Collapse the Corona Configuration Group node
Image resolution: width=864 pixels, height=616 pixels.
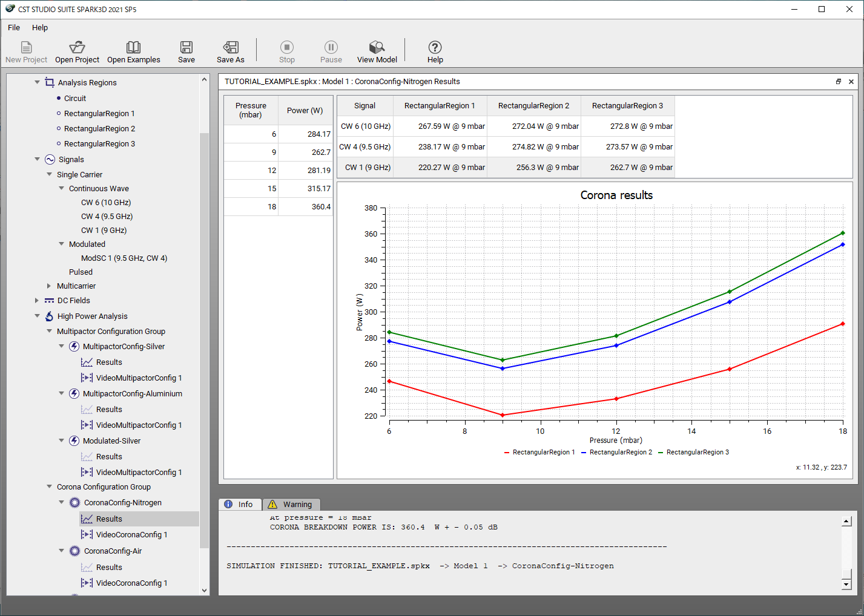pyautogui.click(x=49, y=487)
